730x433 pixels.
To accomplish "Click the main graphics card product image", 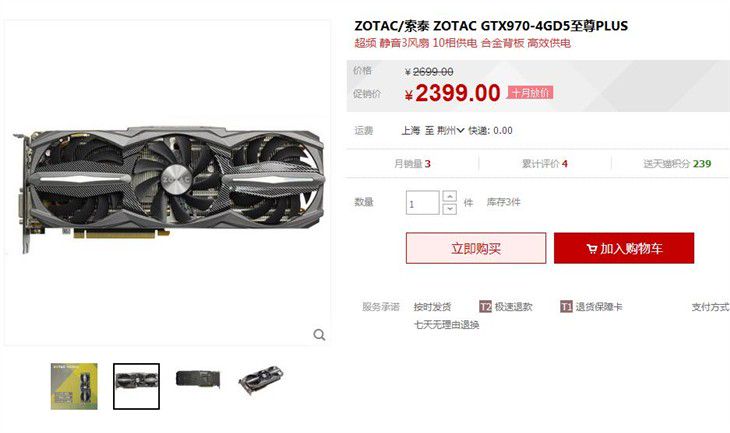I will click(168, 189).
